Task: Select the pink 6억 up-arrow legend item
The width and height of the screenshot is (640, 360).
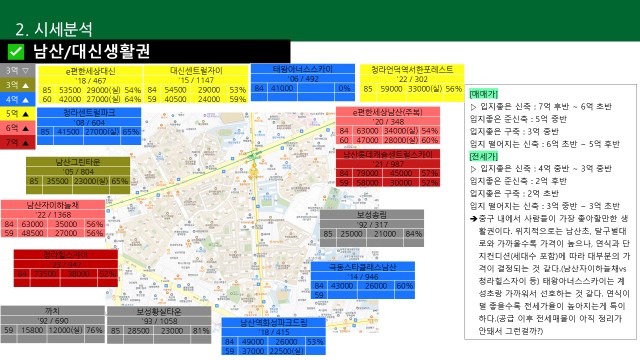Action: click(18, 128)
